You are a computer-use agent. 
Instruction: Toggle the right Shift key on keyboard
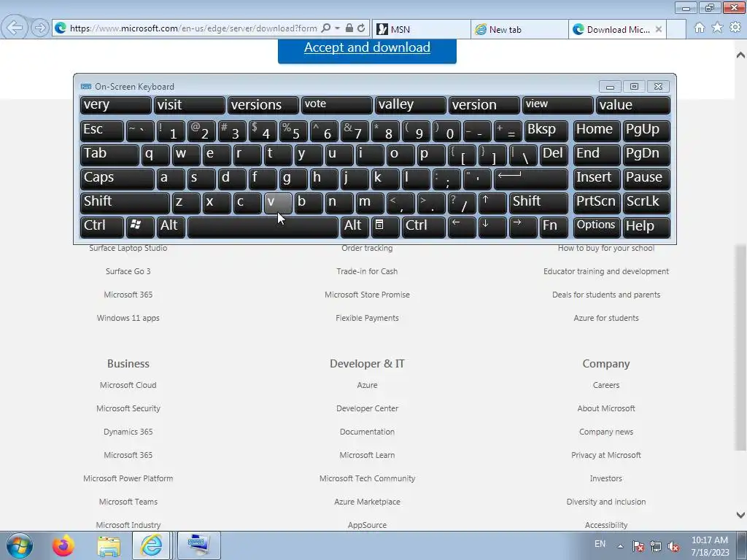tap(538, 203)
